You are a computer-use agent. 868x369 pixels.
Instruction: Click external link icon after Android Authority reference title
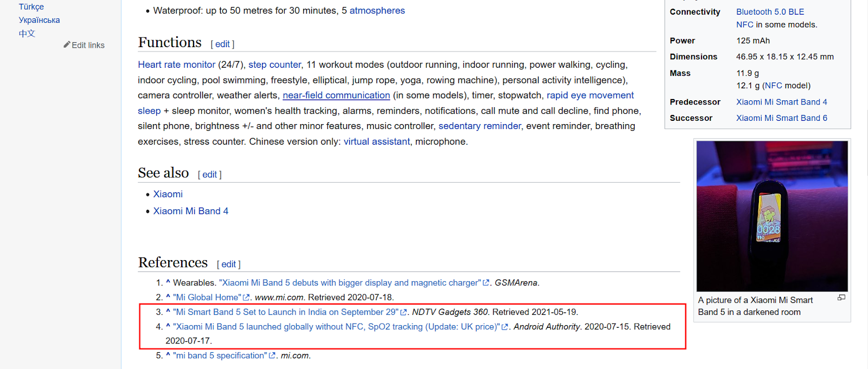click(x=505, y=327)
